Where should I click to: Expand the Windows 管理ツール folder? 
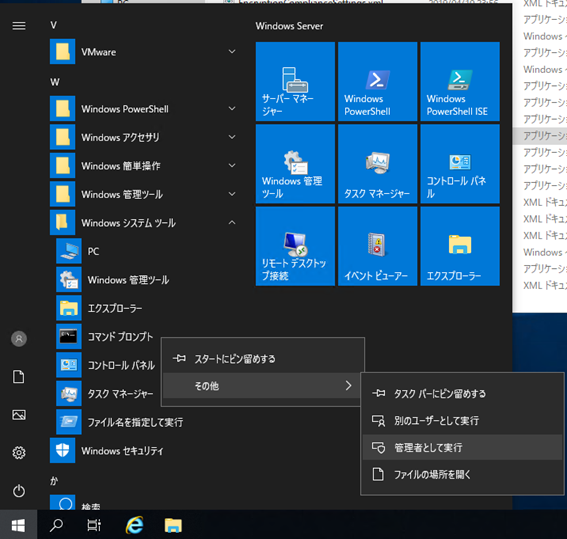(x=145, y=194)
